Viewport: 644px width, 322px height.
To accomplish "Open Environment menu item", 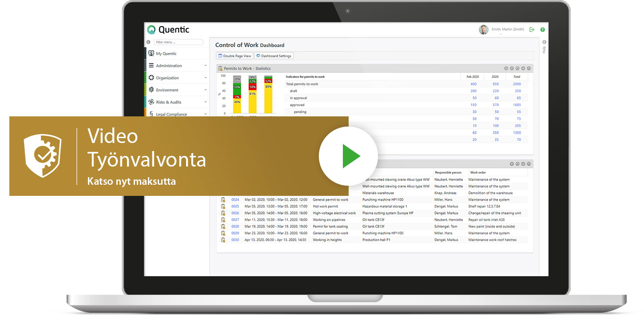I will tap(177, 90).
